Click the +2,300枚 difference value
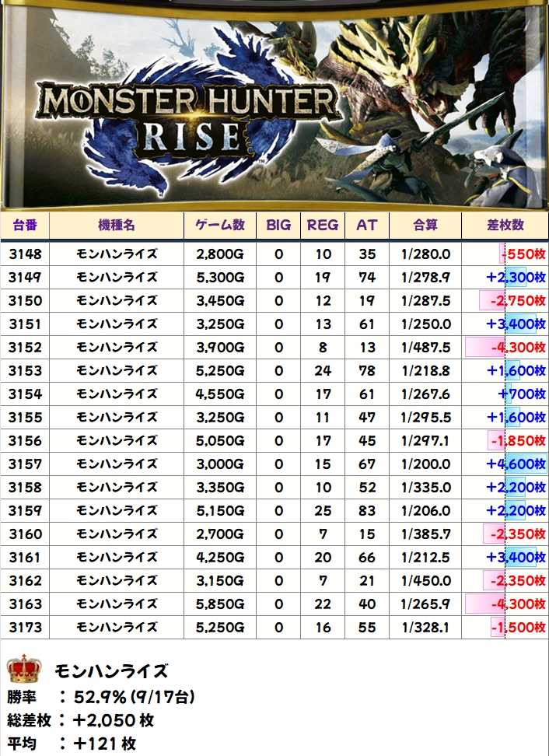 tap(516, 277)
